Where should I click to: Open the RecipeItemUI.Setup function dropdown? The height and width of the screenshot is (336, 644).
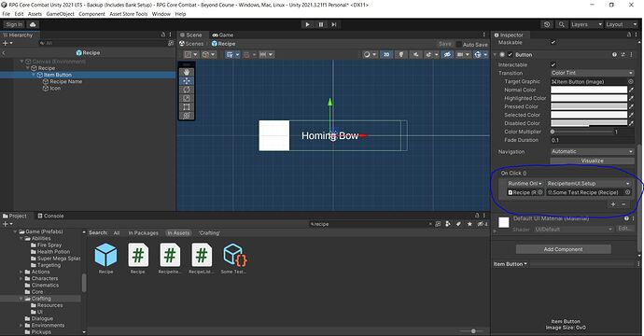click(589, 184)
